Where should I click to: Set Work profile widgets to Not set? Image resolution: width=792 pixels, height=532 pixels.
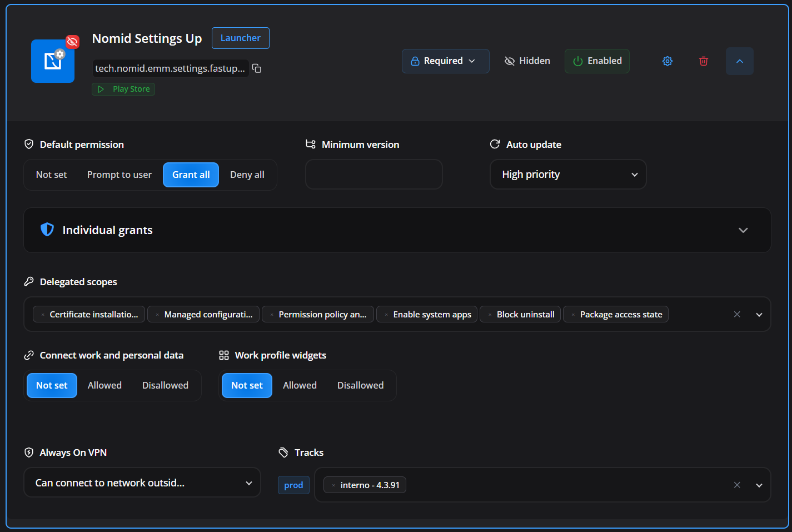point(247,385)
